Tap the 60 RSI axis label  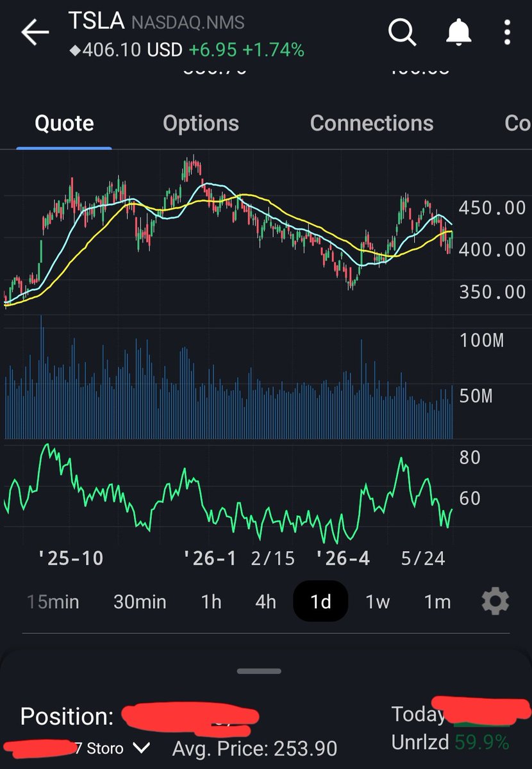coord(470,499)
